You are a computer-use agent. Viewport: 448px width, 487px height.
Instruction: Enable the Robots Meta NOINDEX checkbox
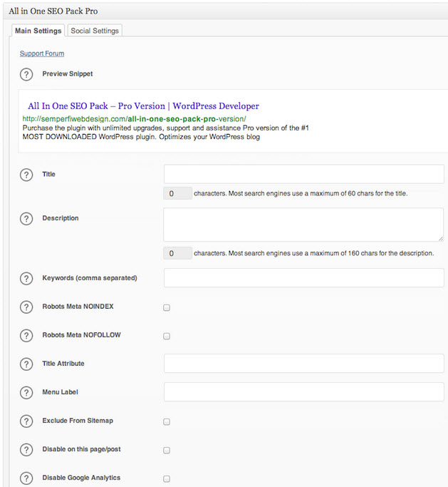coord(167,308)
